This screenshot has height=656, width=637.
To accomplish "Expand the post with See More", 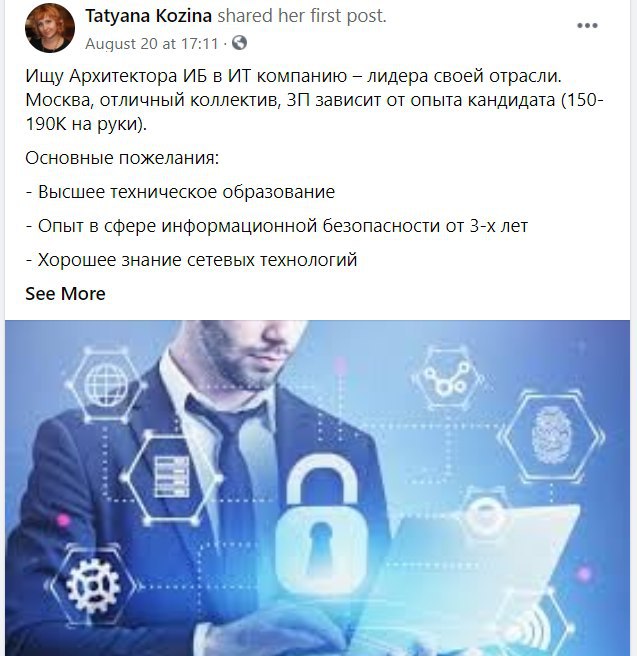I will click(x=65, y=294).
